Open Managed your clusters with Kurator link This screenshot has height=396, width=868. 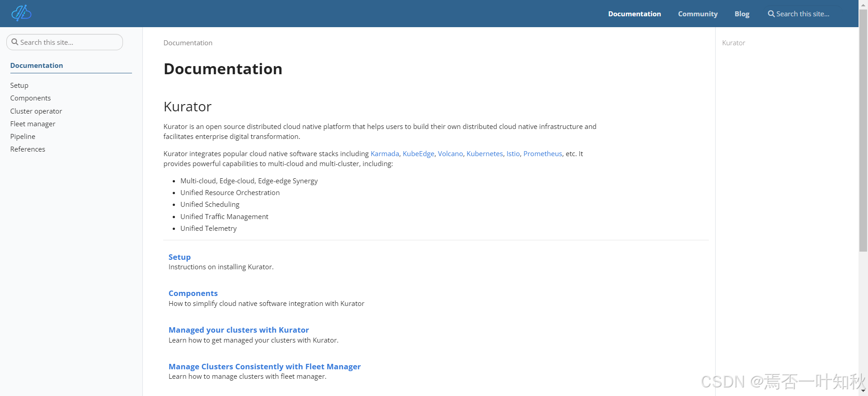pos(239,330)
